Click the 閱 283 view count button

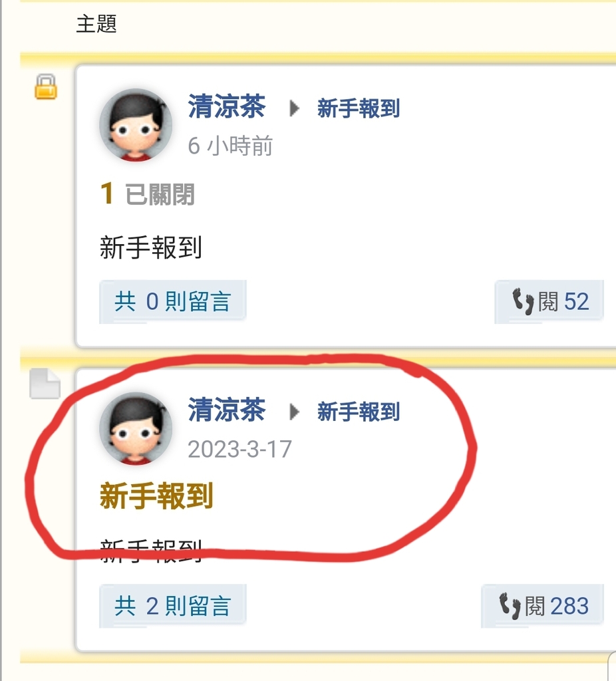click(x=543, y=606)
